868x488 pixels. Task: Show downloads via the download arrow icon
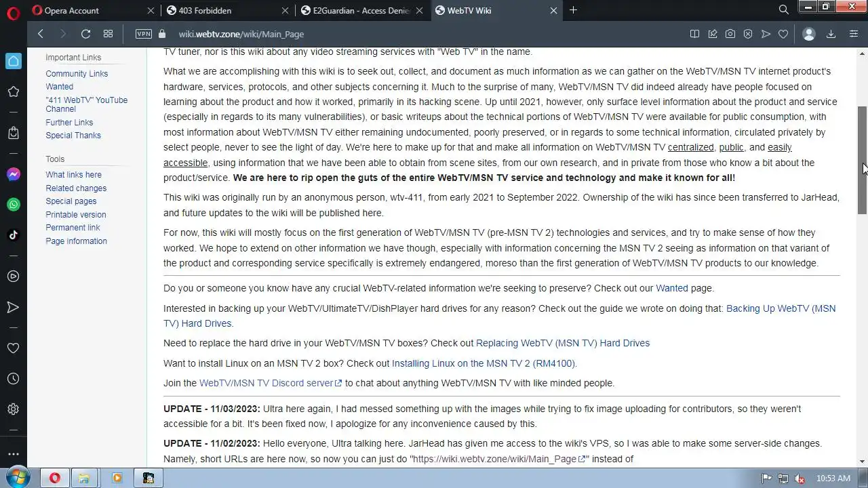[x=831, y=34]
